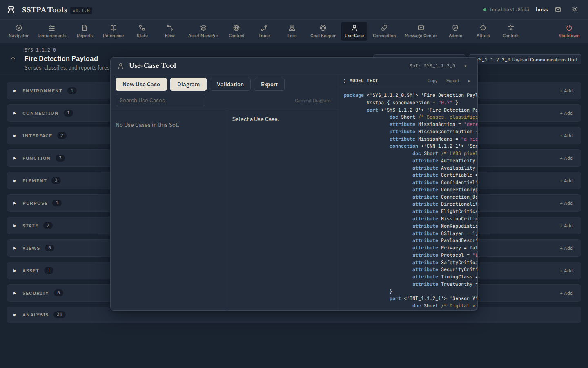
Task: Open the Flow tool
Action: [x=170, y=31]
